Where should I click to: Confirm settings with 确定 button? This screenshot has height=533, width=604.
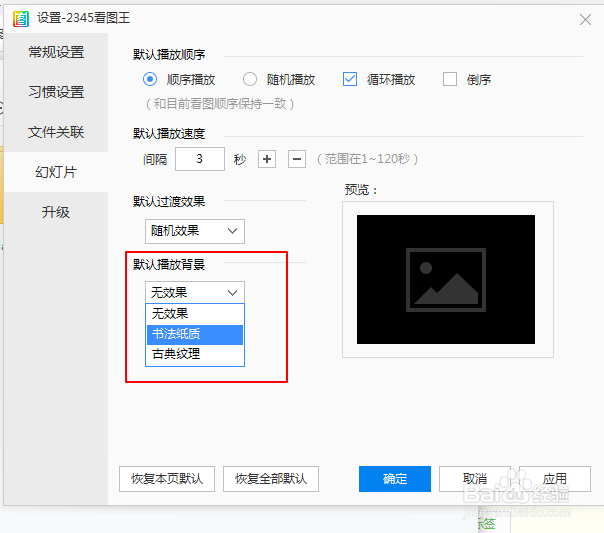tap(395, 479)
